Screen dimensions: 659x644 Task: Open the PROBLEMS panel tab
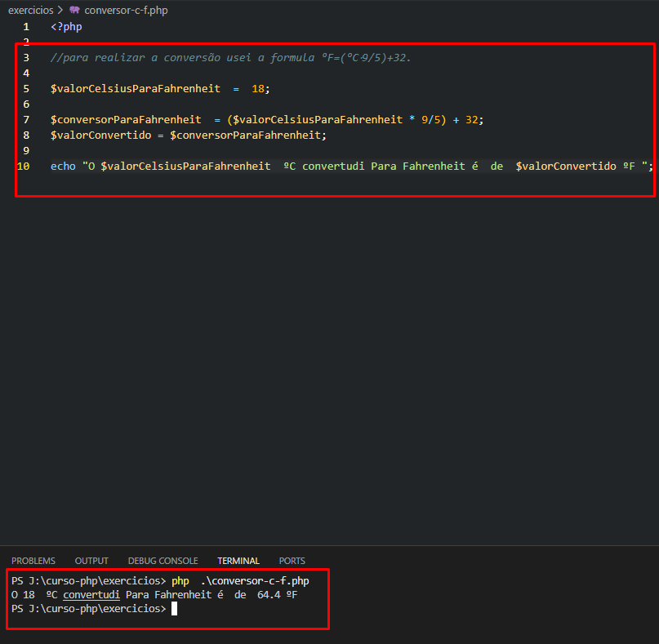point(33,561)
